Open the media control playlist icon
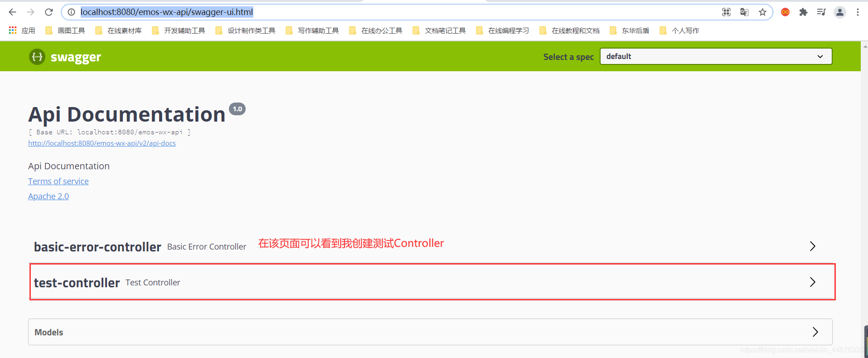This screenshot has width=868, height=358. point(821,12)
